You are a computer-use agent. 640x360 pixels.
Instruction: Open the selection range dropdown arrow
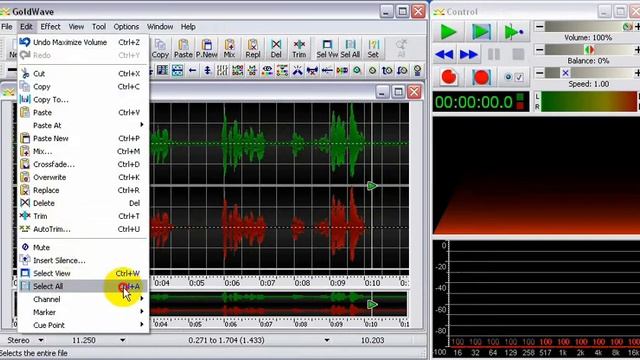coord(327,340)
